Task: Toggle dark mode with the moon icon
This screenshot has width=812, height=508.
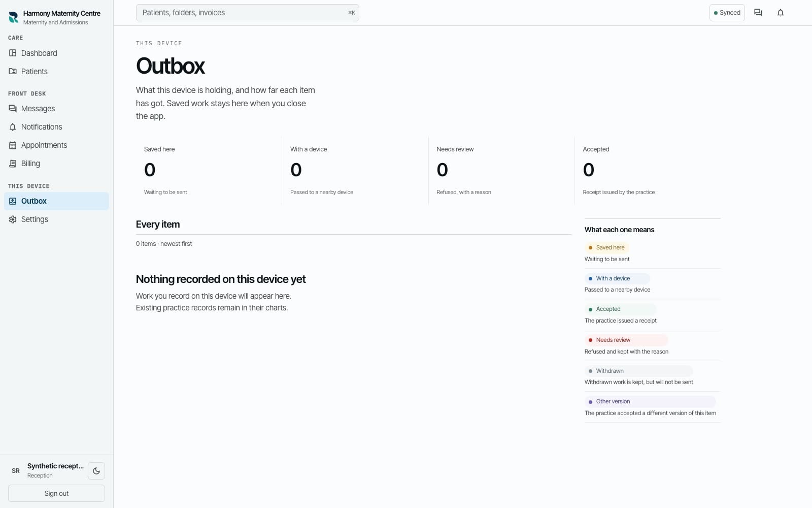Action: pos(96,471)
